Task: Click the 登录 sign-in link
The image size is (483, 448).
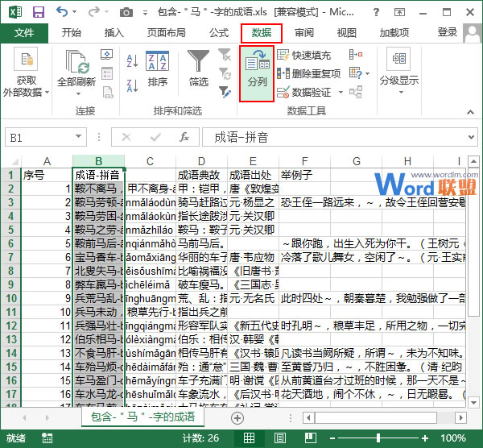Action: tap(448, 32)
